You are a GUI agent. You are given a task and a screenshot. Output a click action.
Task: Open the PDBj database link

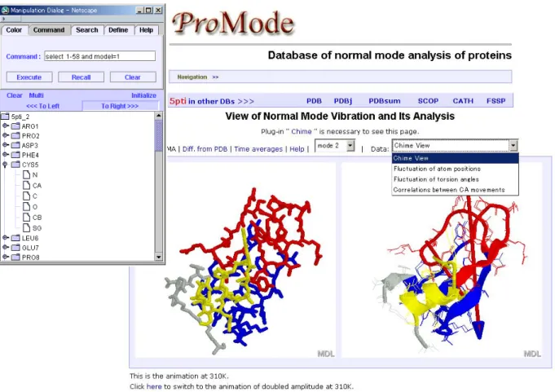pyautogui.click(x=343, y=101)
